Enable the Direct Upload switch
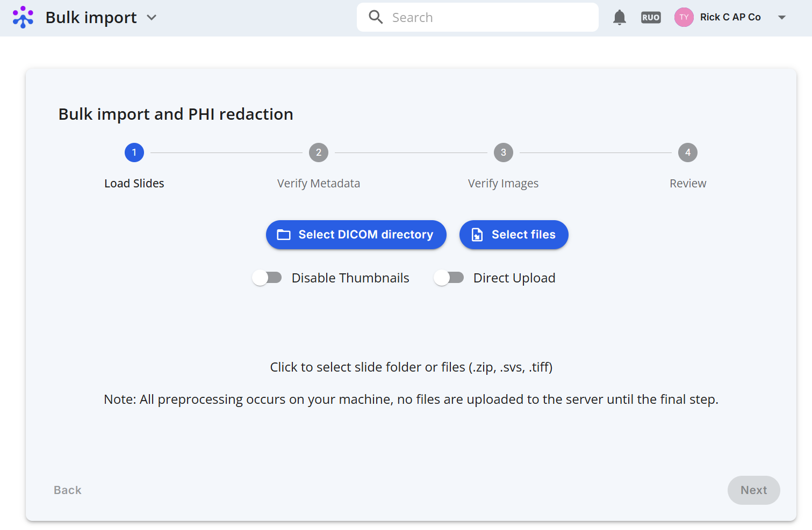The image size is (812, 530). click(x=449, y=278)
